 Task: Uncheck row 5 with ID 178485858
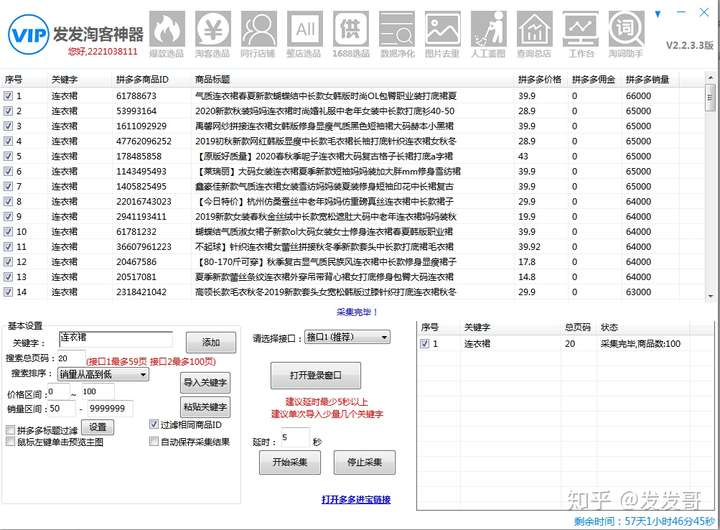[8, 156]
